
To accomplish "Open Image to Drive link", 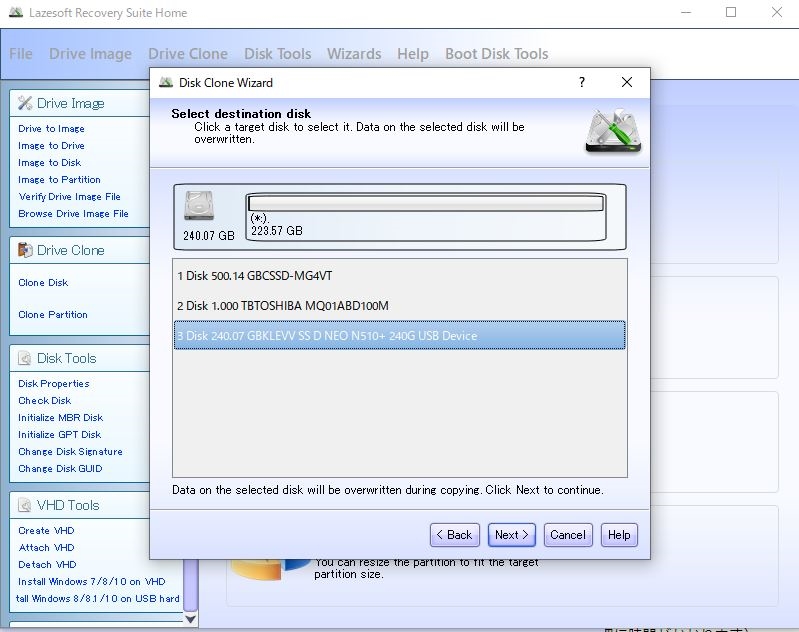I will pos(51,145).
